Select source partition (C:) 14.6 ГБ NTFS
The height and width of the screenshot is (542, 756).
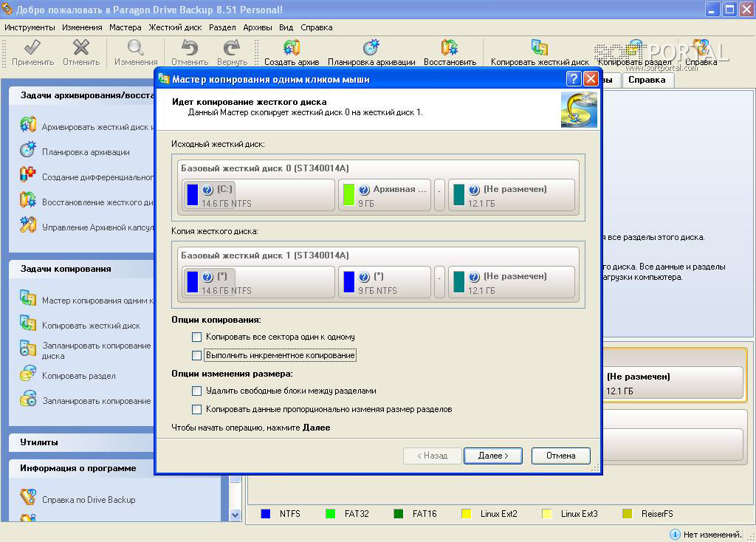point(258,195)
